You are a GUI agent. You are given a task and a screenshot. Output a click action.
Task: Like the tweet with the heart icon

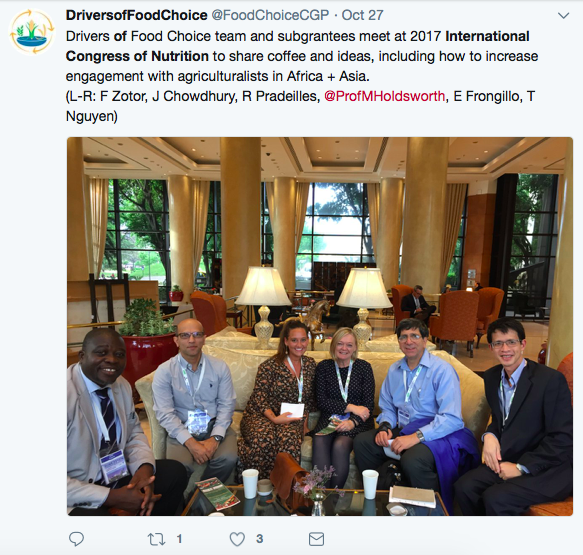click(237, 539)
